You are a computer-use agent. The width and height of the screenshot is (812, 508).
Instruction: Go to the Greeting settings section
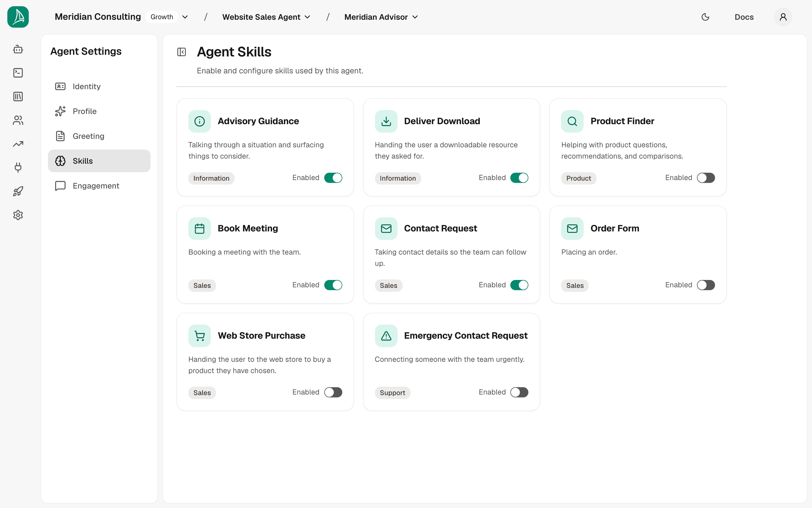coord(99,136)
